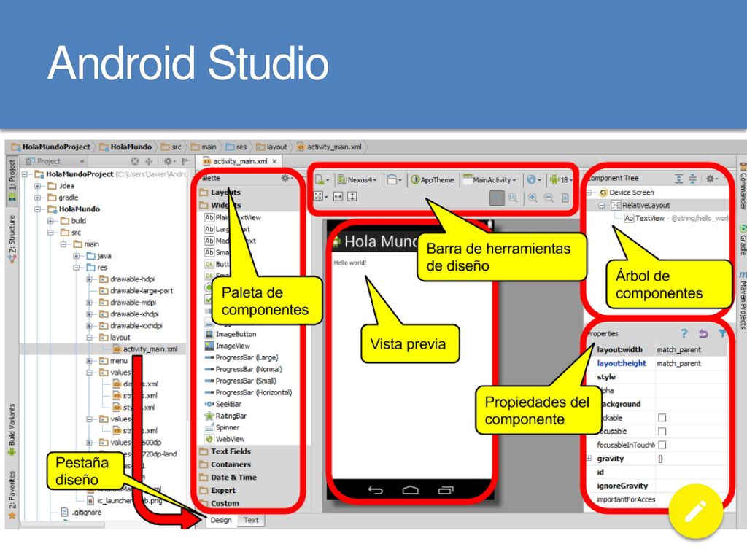The image size is (747, 560).
Task: Click the expand-to-fit-height arrows icon
Action: (352, 196)
